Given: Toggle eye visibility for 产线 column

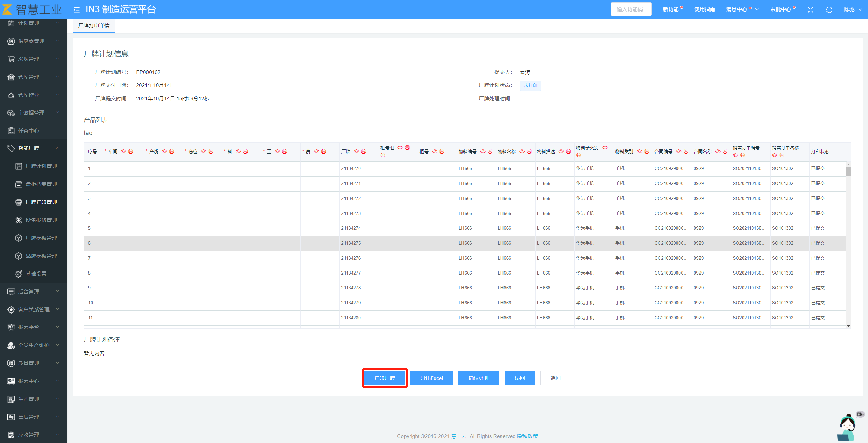Looking at the screenshot, I should pos(164,152).
